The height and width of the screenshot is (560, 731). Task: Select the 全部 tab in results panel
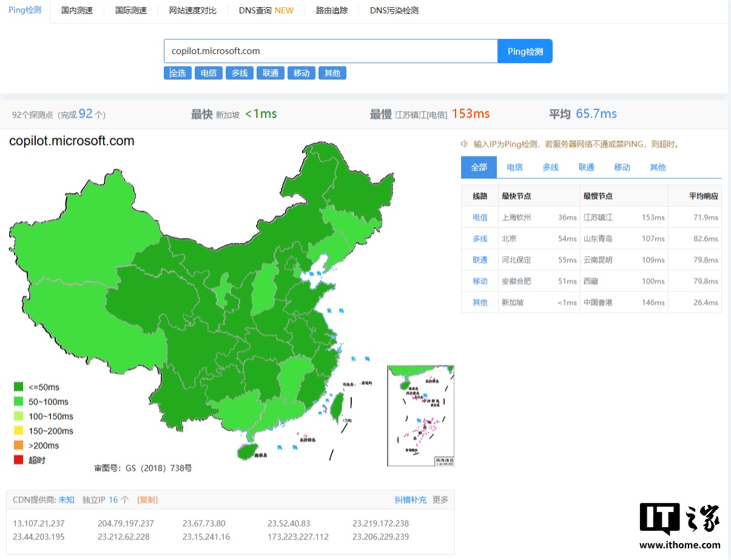coord(479,167)
